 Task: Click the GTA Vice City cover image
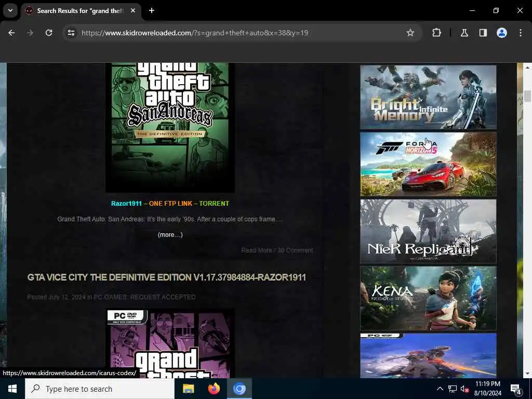coord(170,343)
